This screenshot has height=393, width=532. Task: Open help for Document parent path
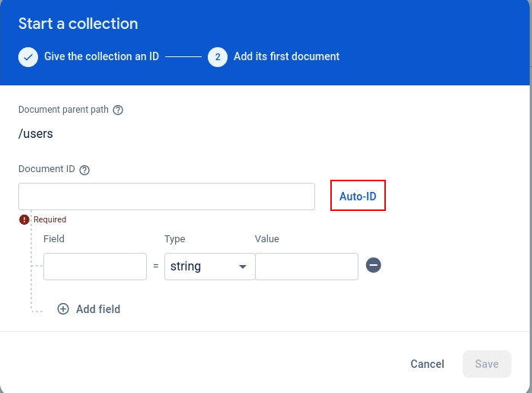tap(118, 110)
